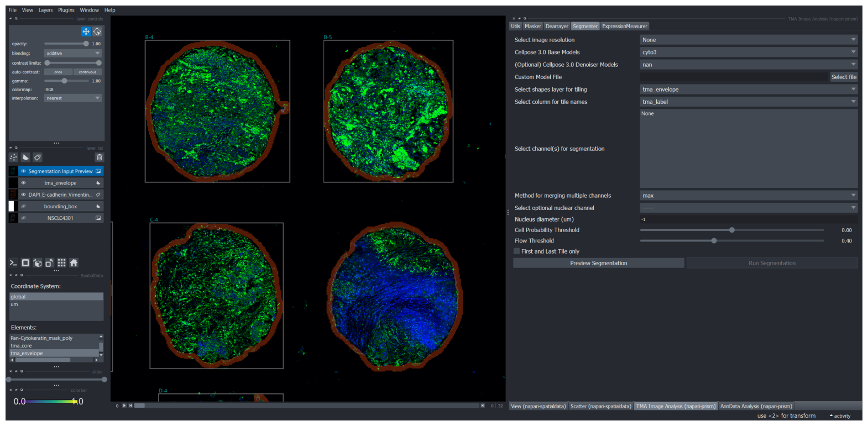The image size is (868, 426).
Task: Switch to the Utils tab
Action: [515, 26]
